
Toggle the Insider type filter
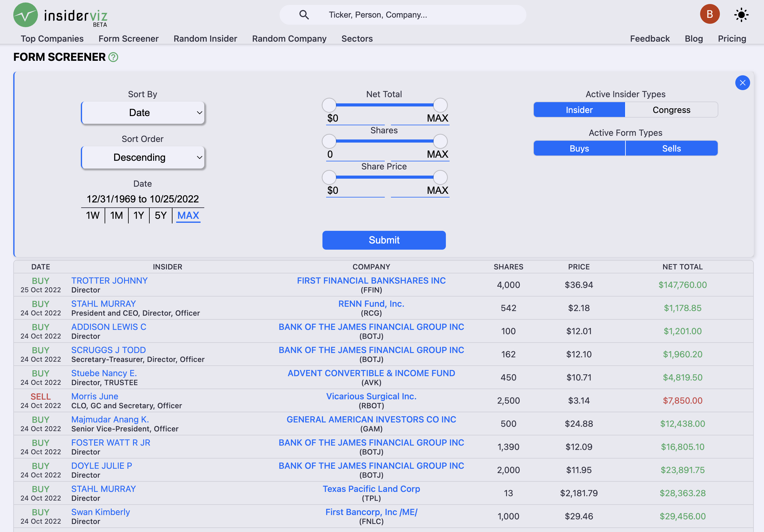click(579, 110)
